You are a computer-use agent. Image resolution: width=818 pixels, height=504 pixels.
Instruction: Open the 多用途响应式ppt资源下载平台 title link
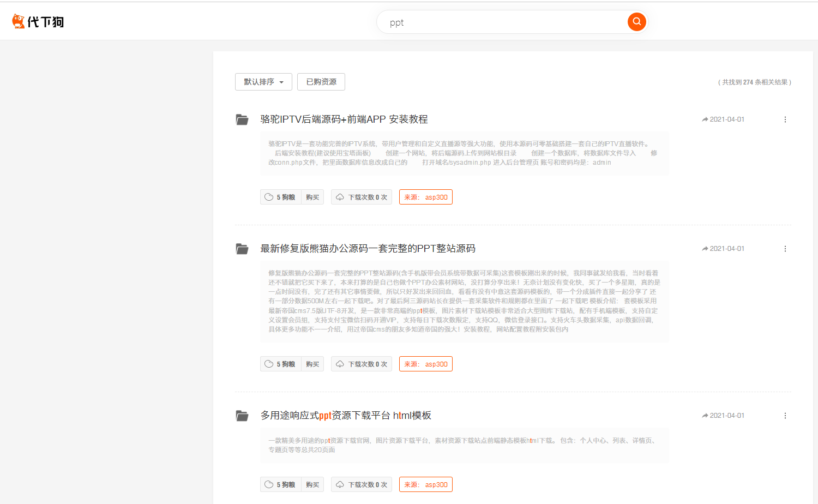click(x=345, y=416)
